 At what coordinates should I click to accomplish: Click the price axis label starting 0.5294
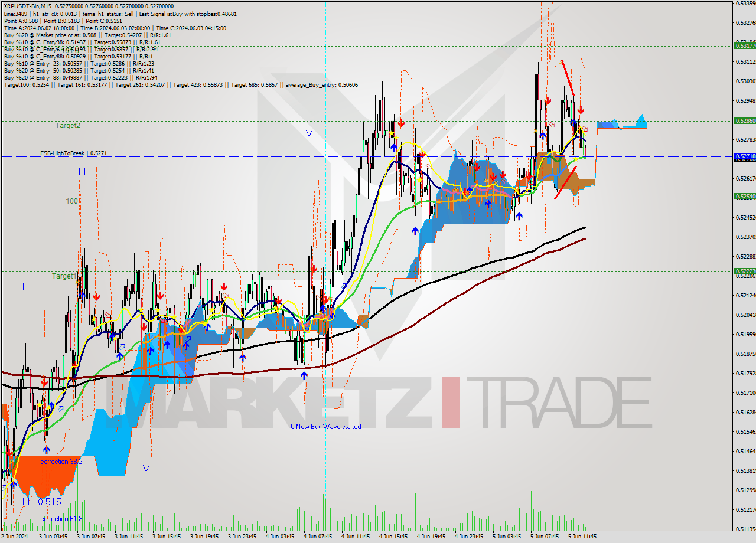[x=745, y=100]
